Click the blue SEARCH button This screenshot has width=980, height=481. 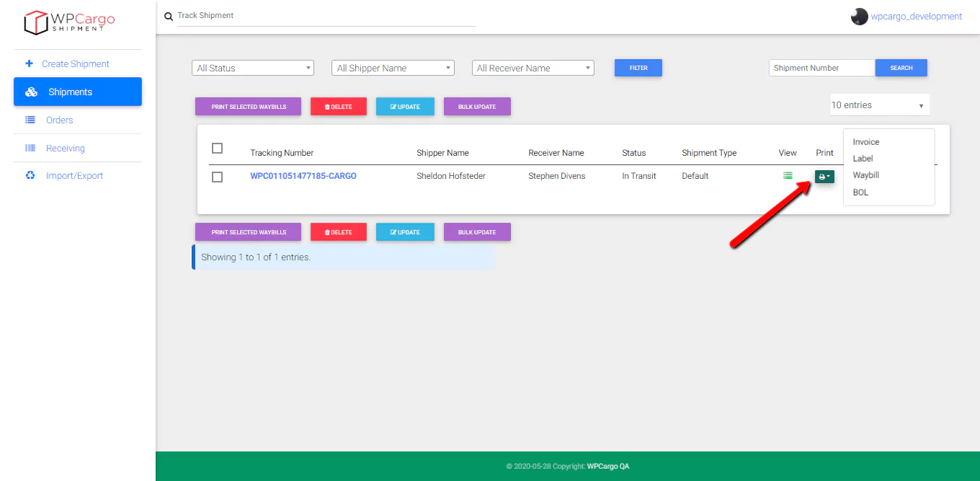click(901, 68)
